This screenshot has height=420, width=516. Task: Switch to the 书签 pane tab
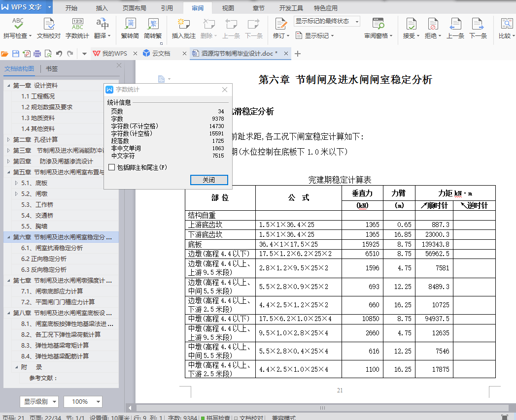[x=52, y=69]
